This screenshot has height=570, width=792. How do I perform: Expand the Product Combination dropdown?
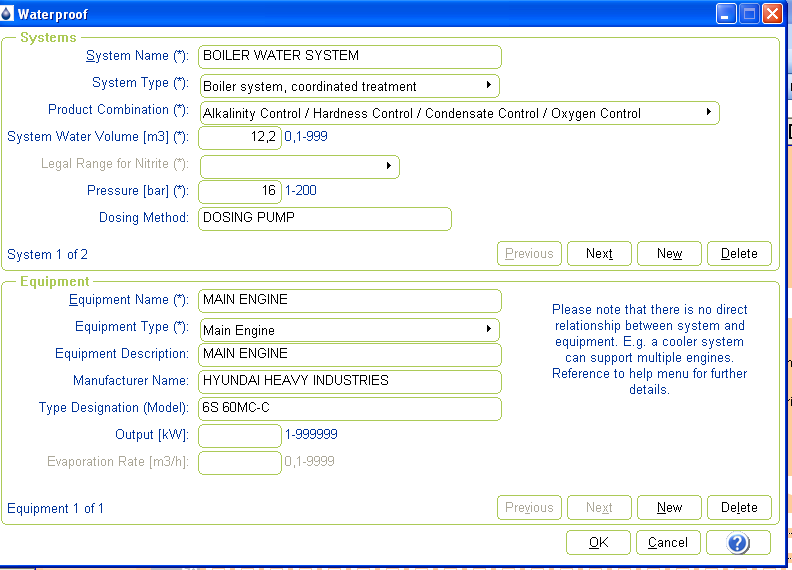tap(459, 113)
